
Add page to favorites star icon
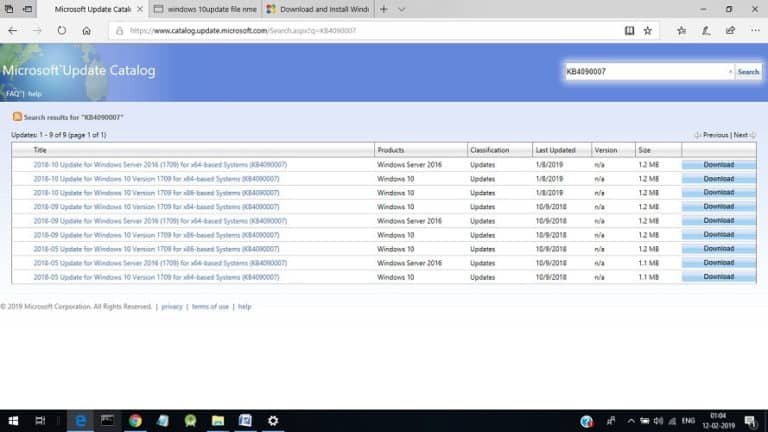click(647, 31)
